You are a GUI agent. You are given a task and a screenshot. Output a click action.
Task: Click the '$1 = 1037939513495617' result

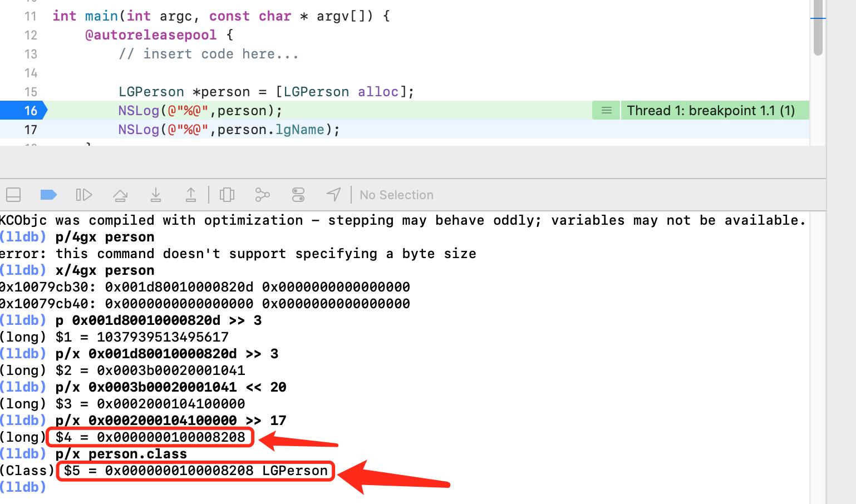pos(142,337)
